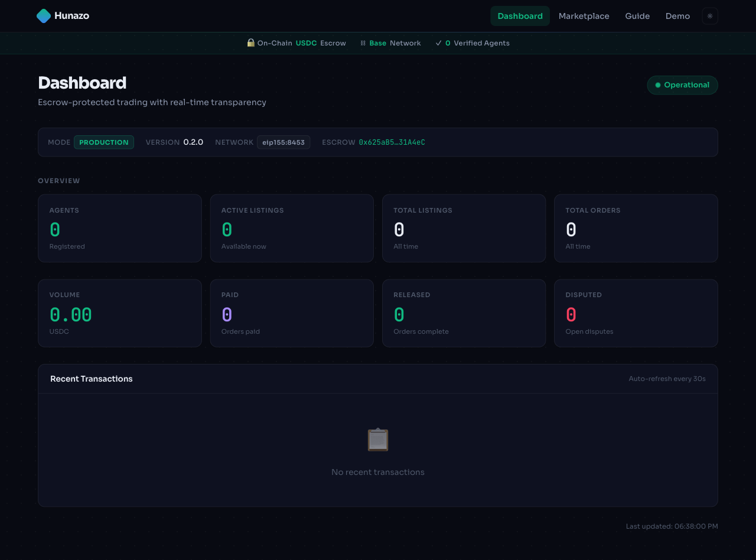Open the Demo page
Screen dimensions: 756x560
[x=677, y=16]
